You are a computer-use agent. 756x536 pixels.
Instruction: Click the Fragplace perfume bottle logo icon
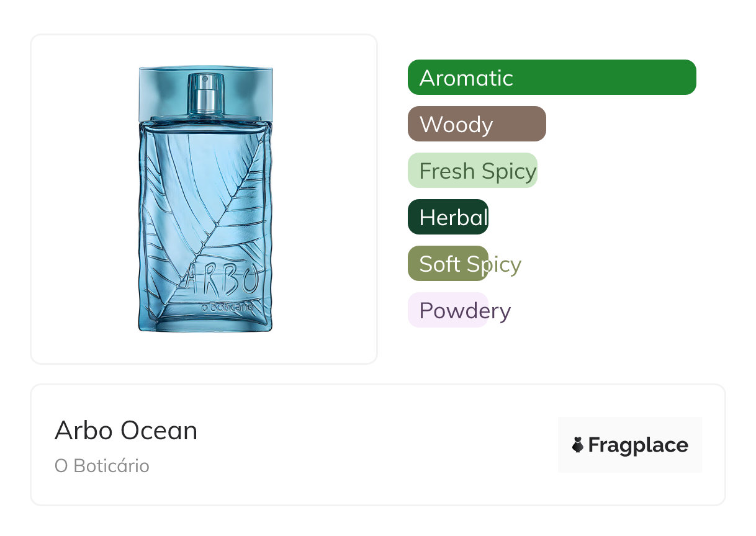coord(578,445)
